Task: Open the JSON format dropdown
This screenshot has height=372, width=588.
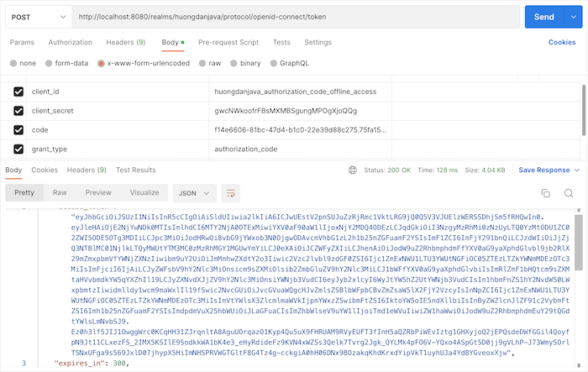Action: (x=194, y=193)
